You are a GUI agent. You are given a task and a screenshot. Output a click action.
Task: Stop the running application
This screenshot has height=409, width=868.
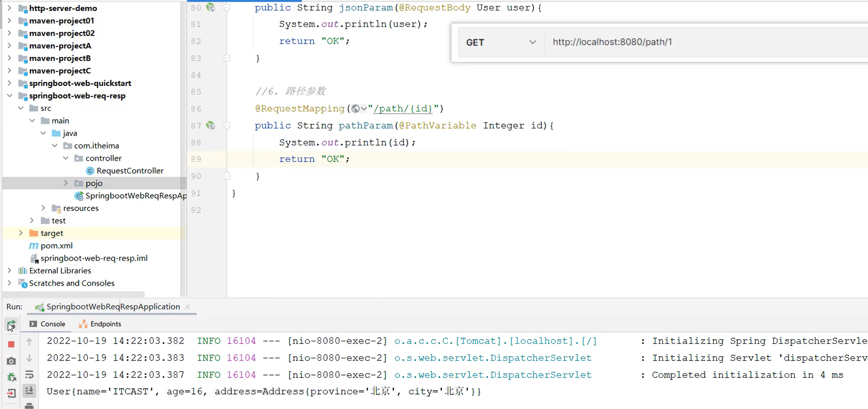pos(11,344)
